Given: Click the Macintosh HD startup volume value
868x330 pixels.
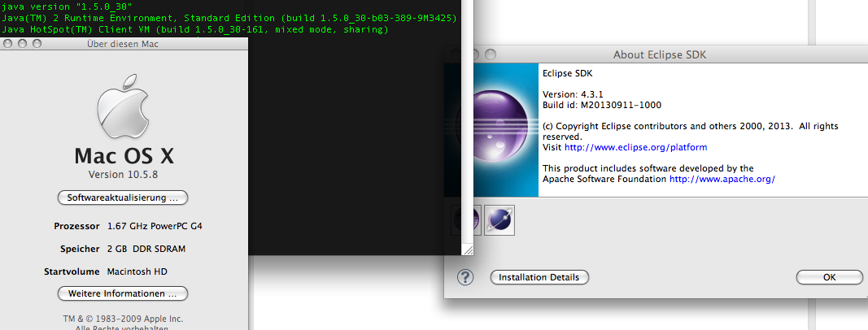Looking at the screenshot, I should click(137, 271).
